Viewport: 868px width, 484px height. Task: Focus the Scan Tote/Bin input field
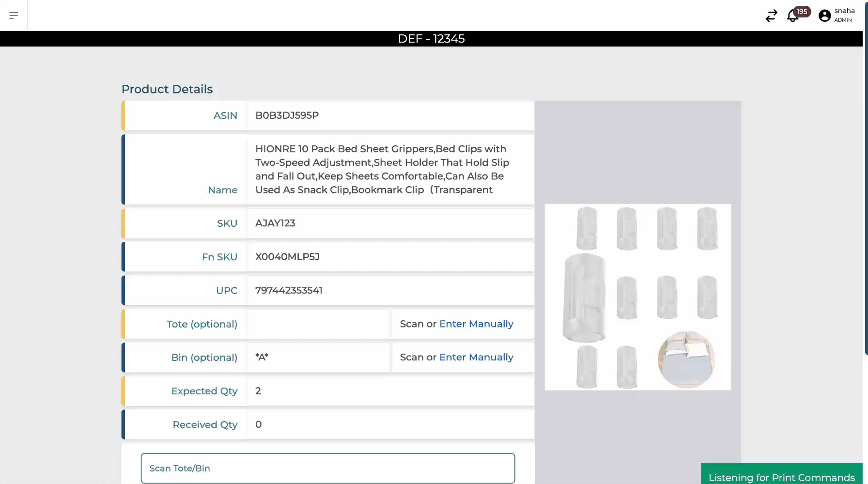pos(327,468)
